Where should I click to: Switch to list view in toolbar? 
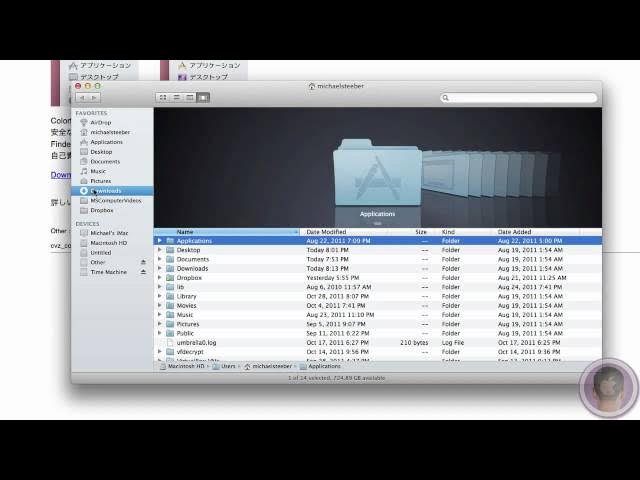click(177, 98)
